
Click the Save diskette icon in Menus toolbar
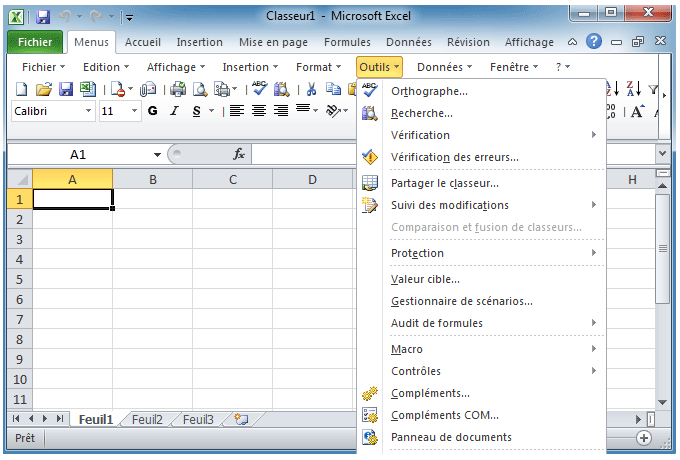(65, 89)
